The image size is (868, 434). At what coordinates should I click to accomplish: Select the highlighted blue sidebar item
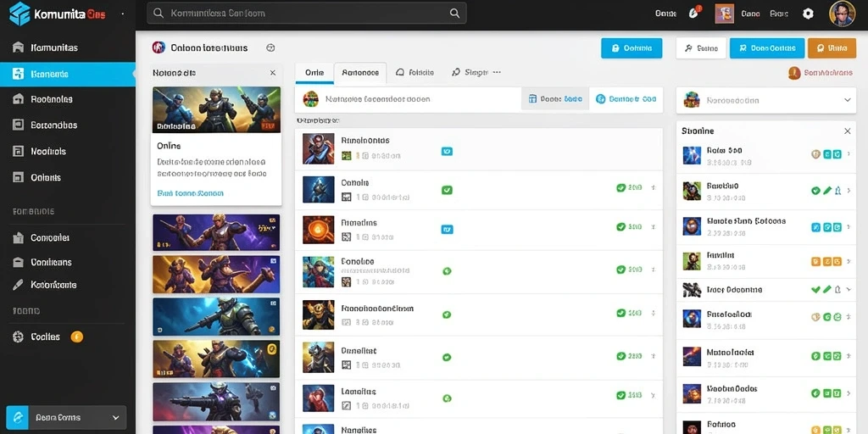[x=68, y=74]
